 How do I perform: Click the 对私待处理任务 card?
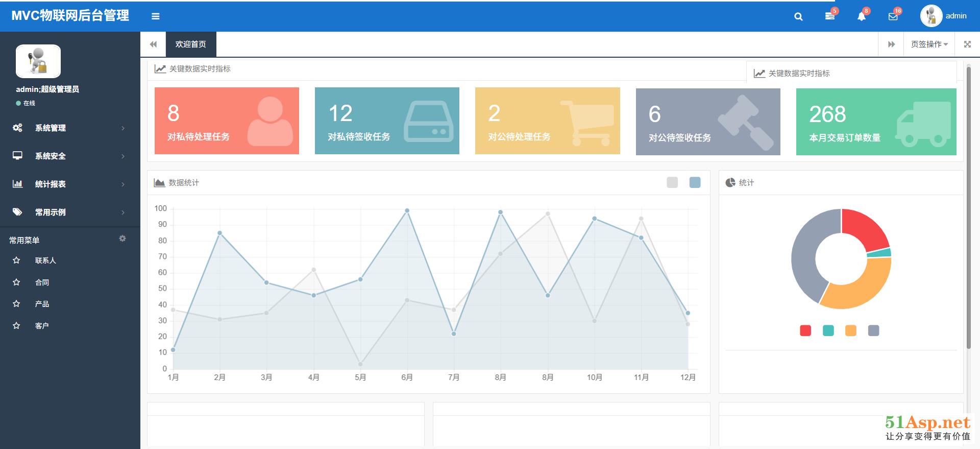227,121
